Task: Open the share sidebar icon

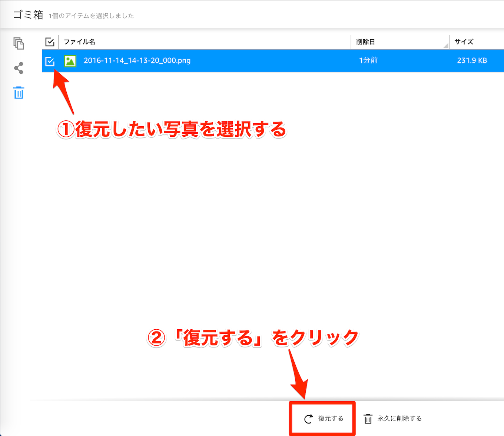Action: (x=19, y=68)
